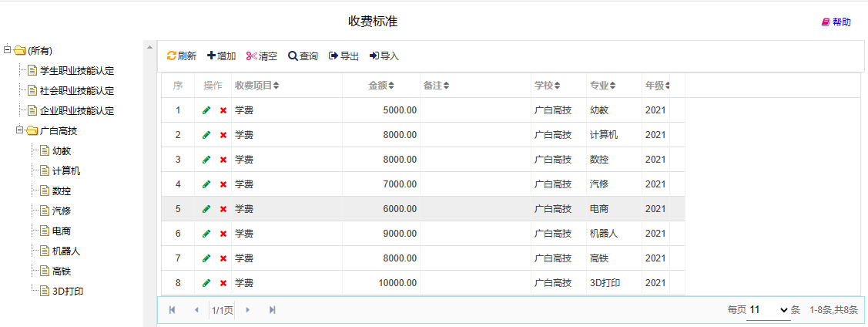Edit row 1 with green pencil
The height and width of the screenshot is (327, 868).
click(206, 110)
